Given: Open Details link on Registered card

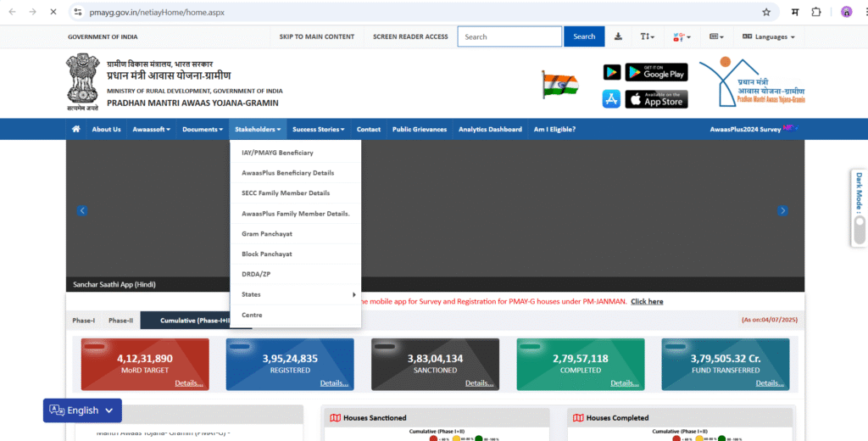Looking at the screenshot, I should click(334, 382).
